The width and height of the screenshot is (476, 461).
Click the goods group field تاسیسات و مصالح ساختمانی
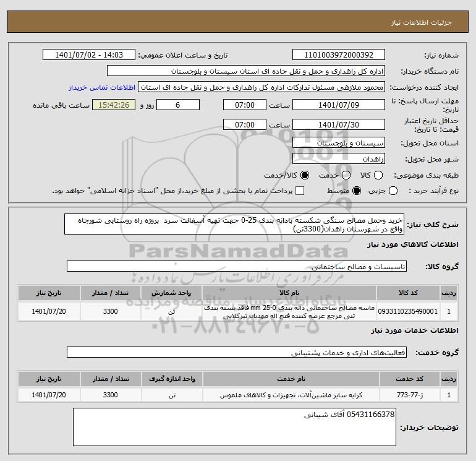[237, 267]
